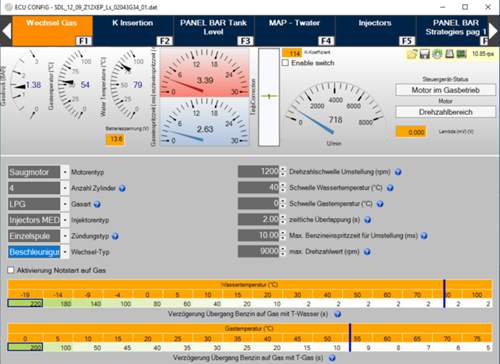Click the Batteriespannung value 13.6

115,139
